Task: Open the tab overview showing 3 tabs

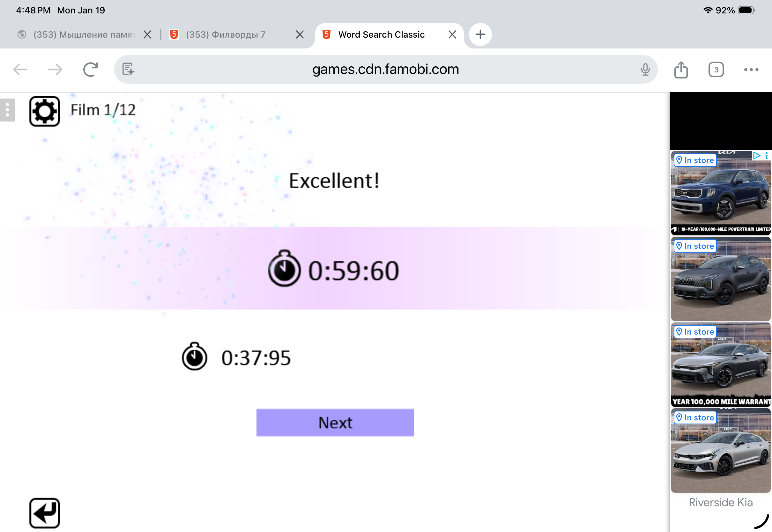Action: tap(716, 70)
